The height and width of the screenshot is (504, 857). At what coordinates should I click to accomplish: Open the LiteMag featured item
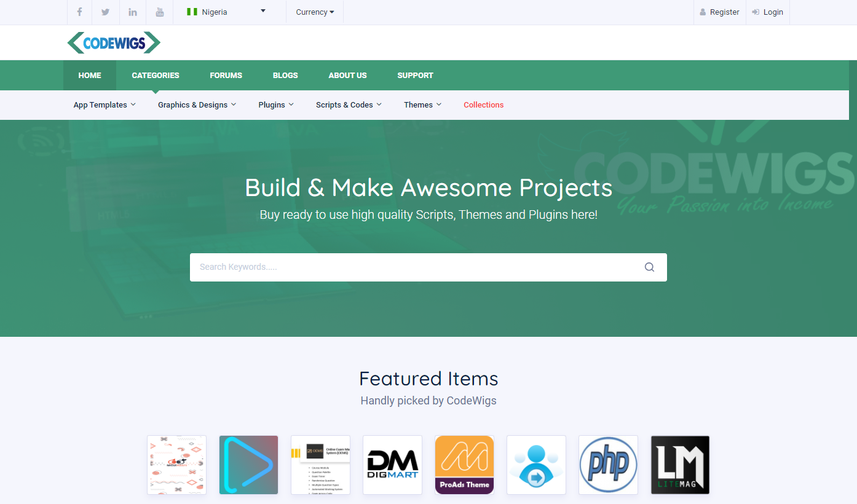pyautogui.click(x=680, y=465)
